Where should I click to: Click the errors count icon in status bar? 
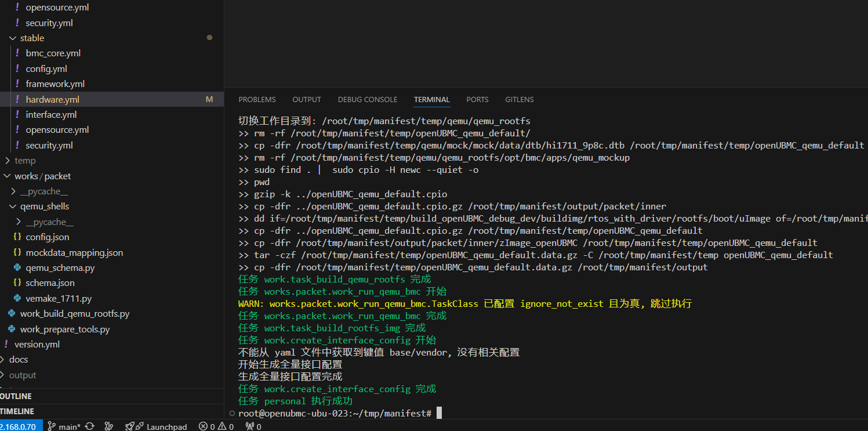(203, 426)
